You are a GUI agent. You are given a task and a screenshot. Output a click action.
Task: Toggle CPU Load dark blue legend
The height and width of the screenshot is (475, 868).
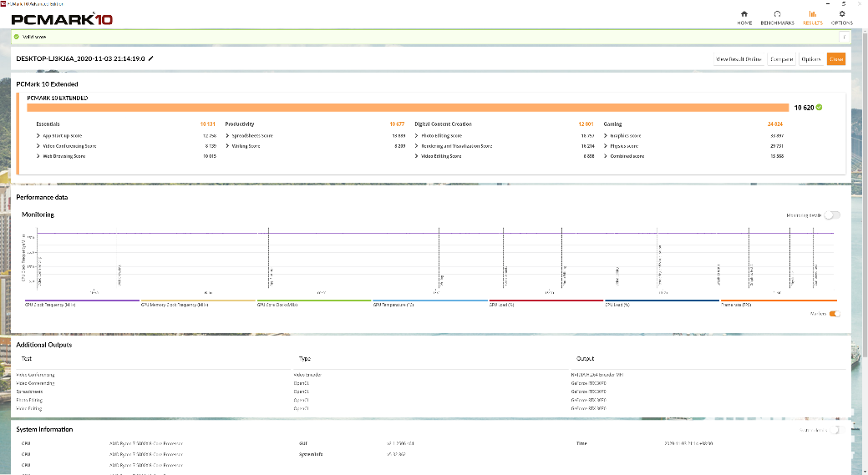[662, 303]
